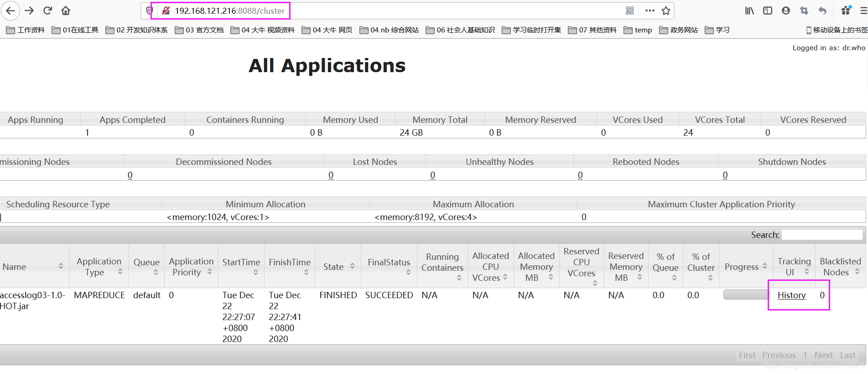Open the 07 其他资料 bookmark folder
Image resolution: width=868 pixels, height=374 pixels.
tap(593, 30)
